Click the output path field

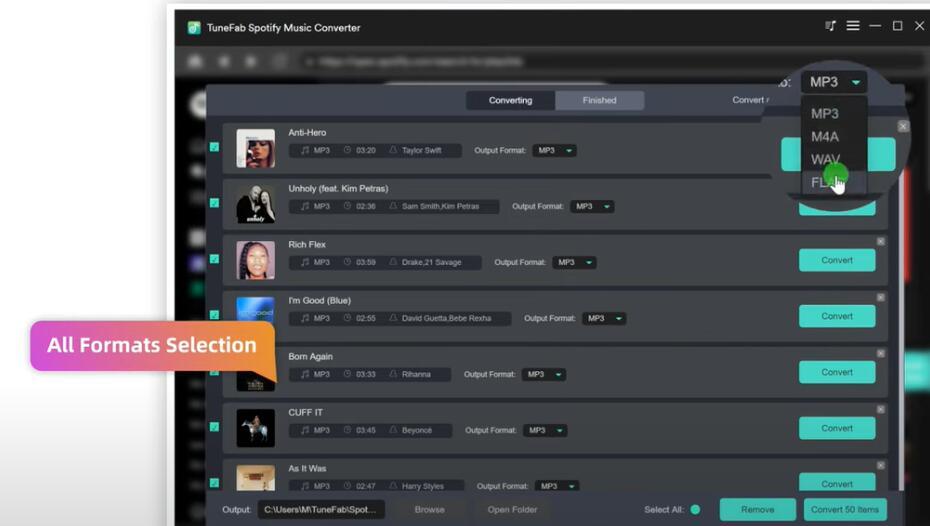(x=321, y=509)
